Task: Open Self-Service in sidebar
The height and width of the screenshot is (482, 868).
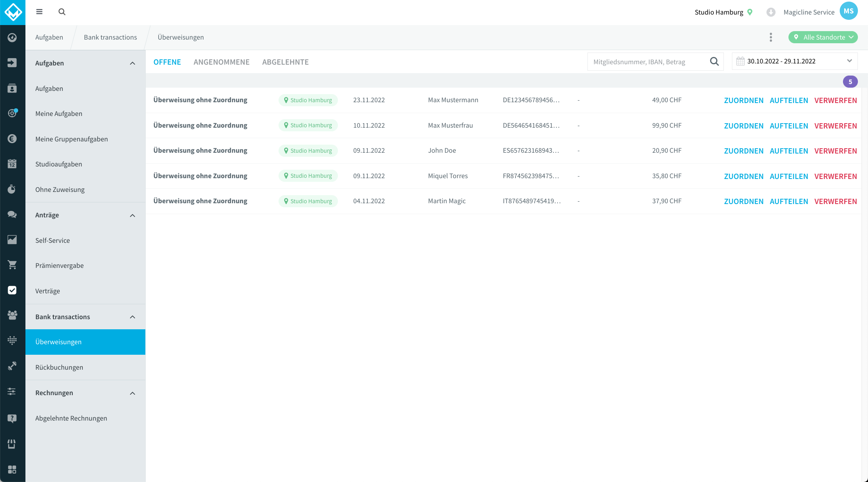Action: point(85,240)
